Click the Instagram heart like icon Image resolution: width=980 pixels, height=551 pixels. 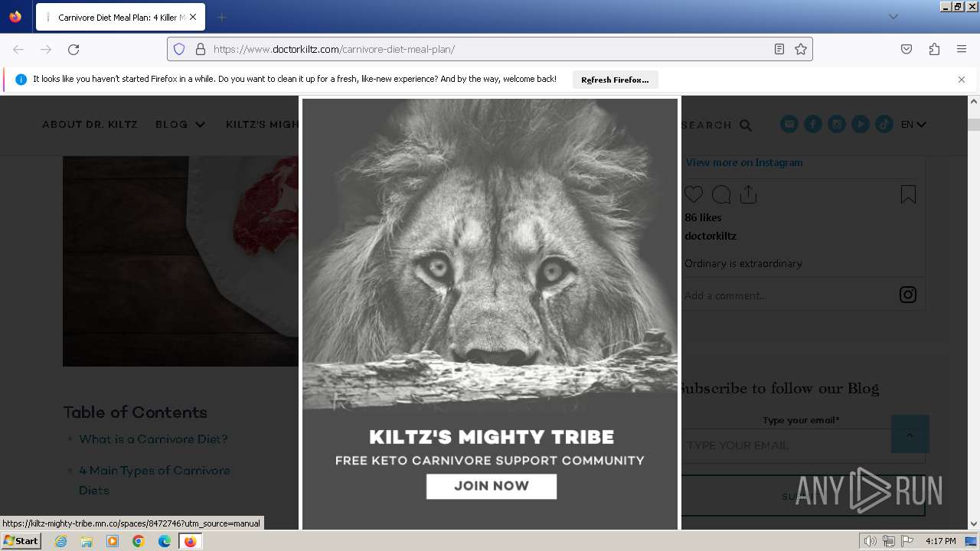pyautogui.click(x=694, y=194)
